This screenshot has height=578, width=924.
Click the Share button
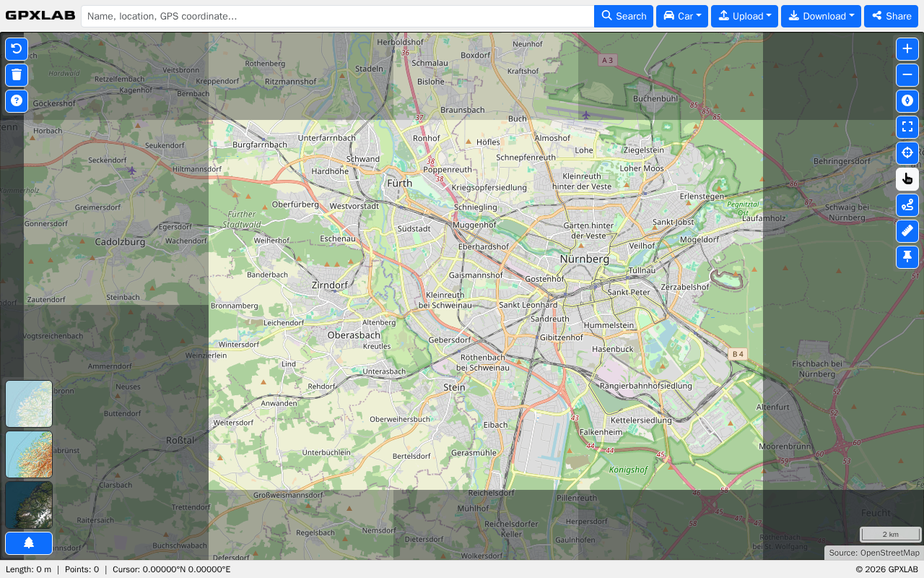pyautogui.click(x=891, y=16)
